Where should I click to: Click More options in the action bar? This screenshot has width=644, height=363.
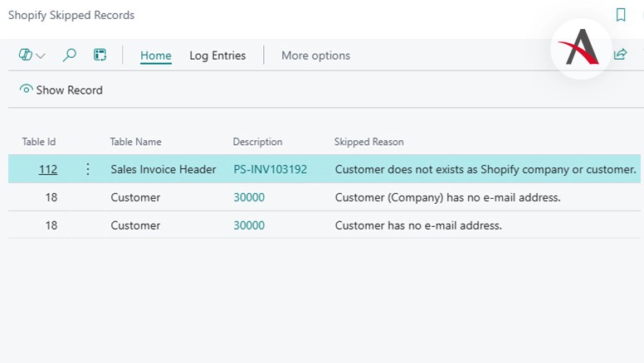(x=315, y=56)
